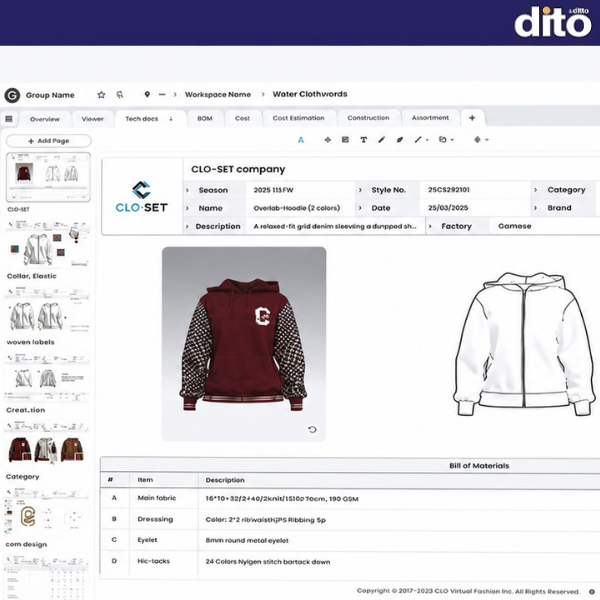Image resolution: width=600 pixels, height=600 pixels.
Task: Select the com design page thumbnail
Action: [x=46, y=512]
